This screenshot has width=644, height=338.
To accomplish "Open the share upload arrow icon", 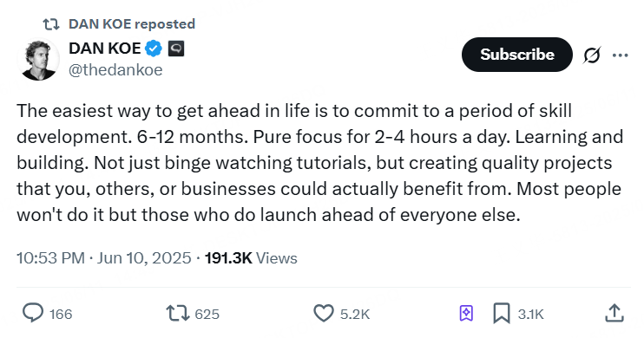I will point(614,314).
